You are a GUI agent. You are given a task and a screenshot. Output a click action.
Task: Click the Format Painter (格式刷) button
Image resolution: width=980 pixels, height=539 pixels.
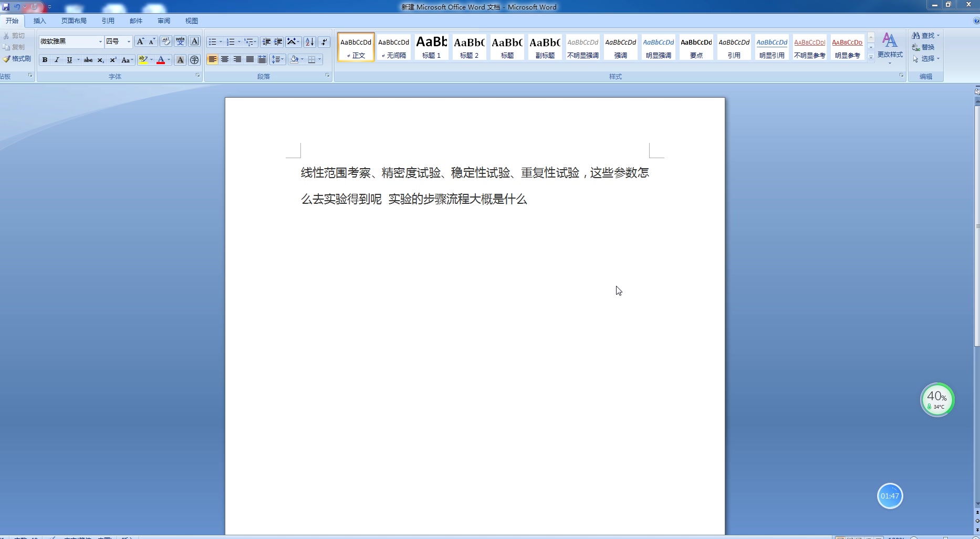click(17, 59)
